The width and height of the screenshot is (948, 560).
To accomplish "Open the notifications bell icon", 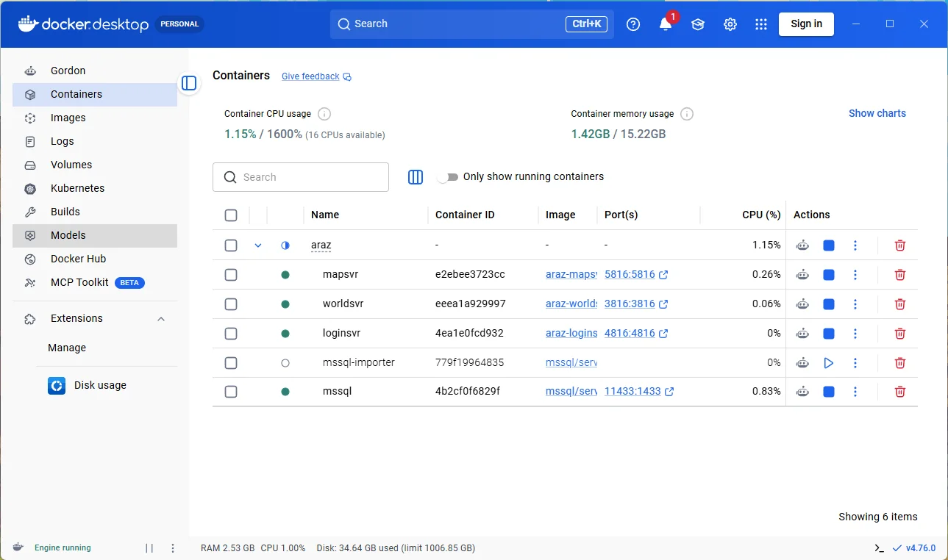I will [666, 24].
